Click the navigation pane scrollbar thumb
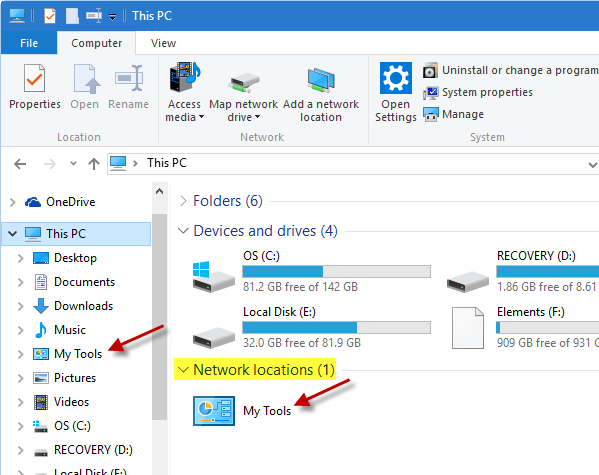599x475 pixels. 159,317
